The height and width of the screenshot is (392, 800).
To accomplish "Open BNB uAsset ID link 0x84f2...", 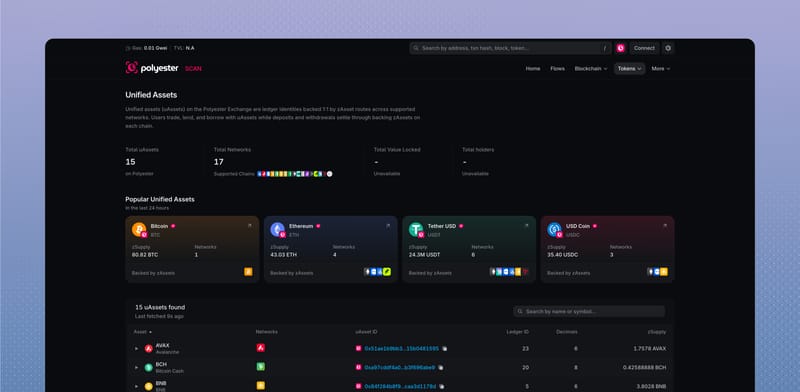I will click(400, 386).
